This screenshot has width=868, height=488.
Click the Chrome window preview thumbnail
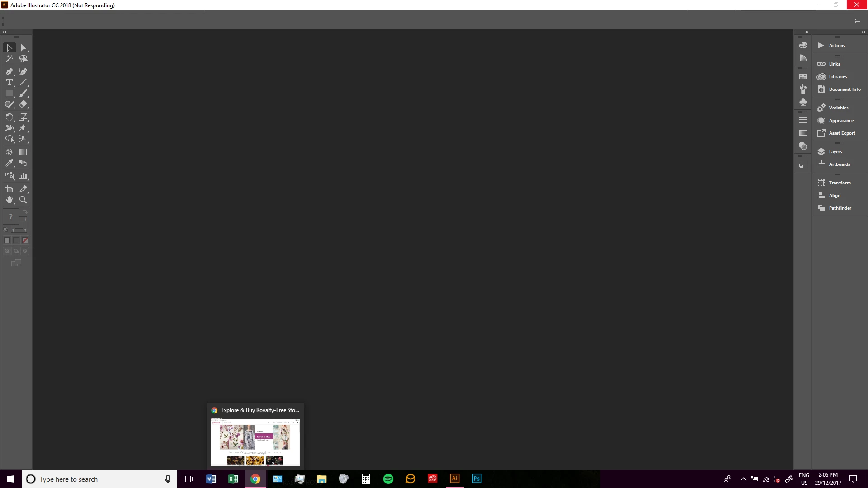coord(255,442)
